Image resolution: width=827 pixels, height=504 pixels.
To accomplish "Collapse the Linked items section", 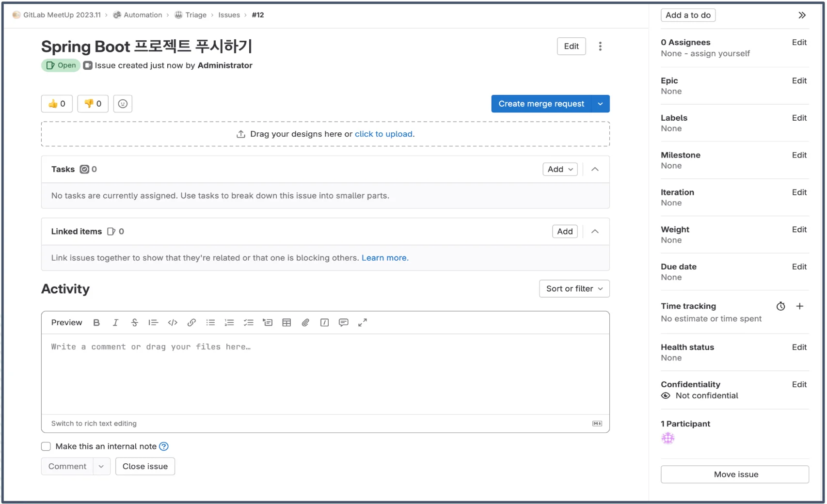I will (x=595, y=231).
